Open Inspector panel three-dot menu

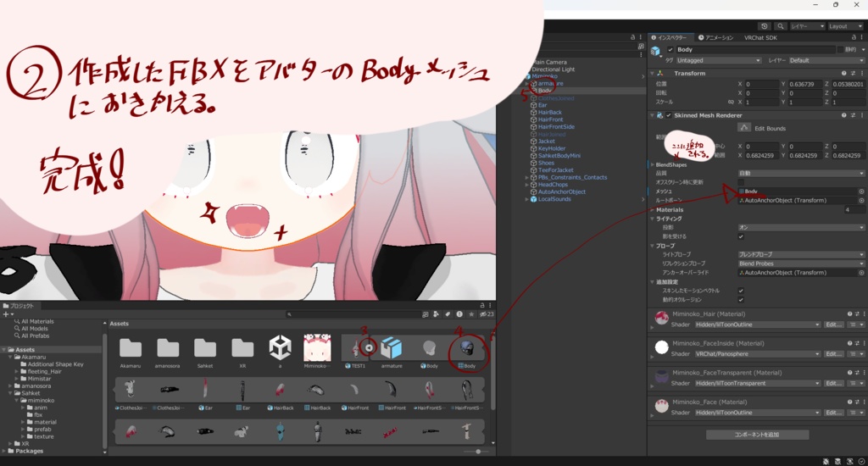pos(861,37)
